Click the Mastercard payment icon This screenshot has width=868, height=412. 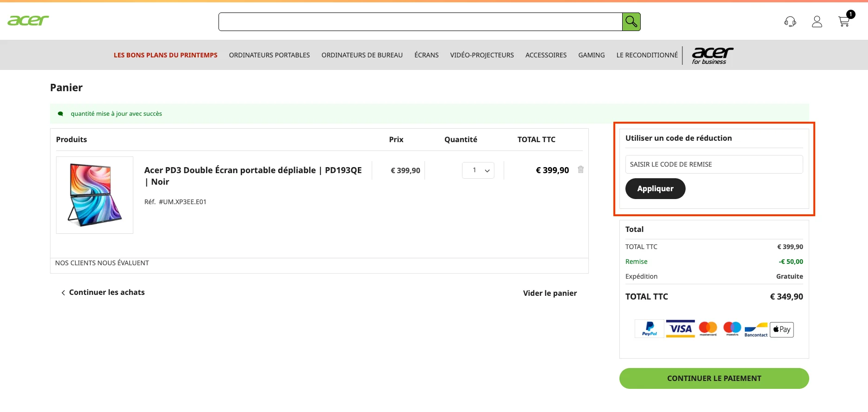coord(708,329)
